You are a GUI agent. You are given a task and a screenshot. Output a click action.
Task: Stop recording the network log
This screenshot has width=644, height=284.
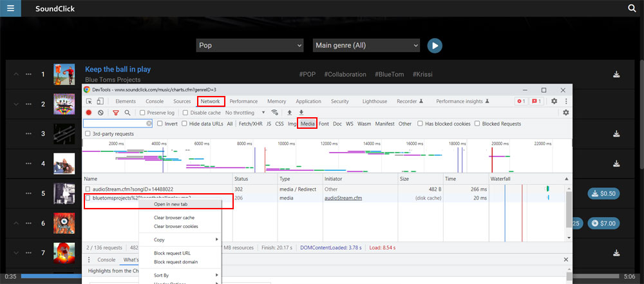point(89,113)
